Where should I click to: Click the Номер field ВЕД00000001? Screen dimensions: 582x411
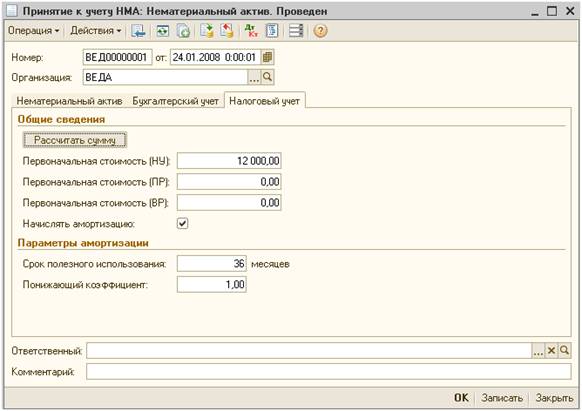click(117, 57)
